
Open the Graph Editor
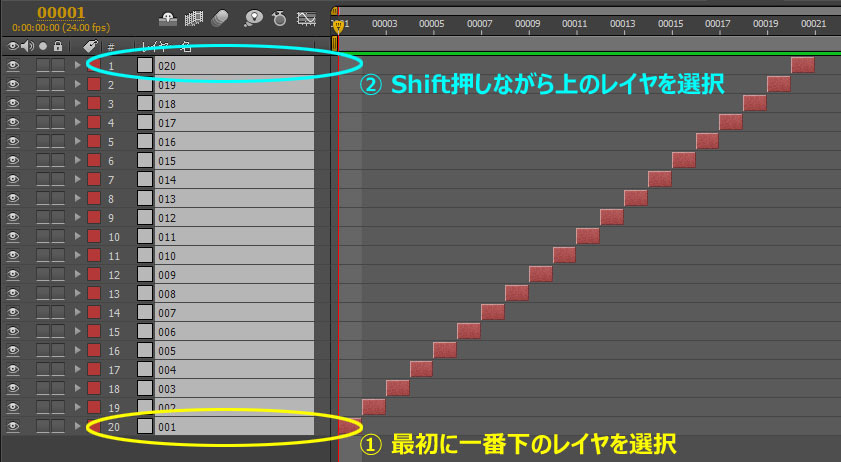point(307,17)
